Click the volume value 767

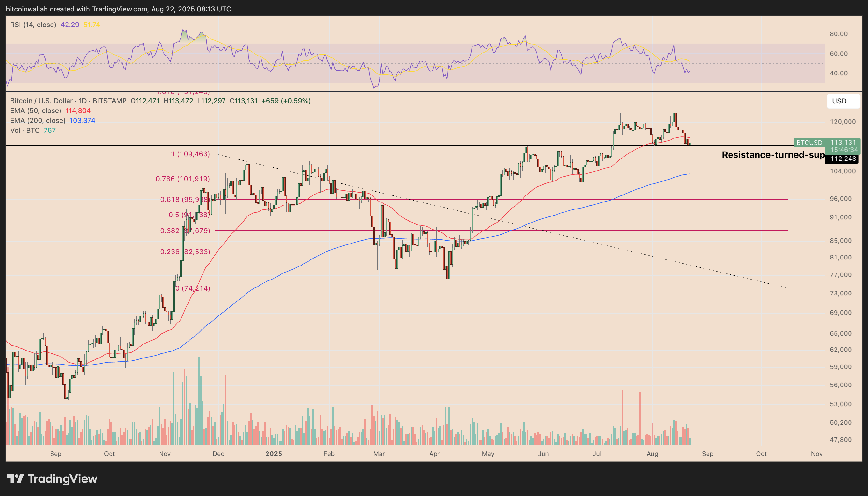(50, 131)
